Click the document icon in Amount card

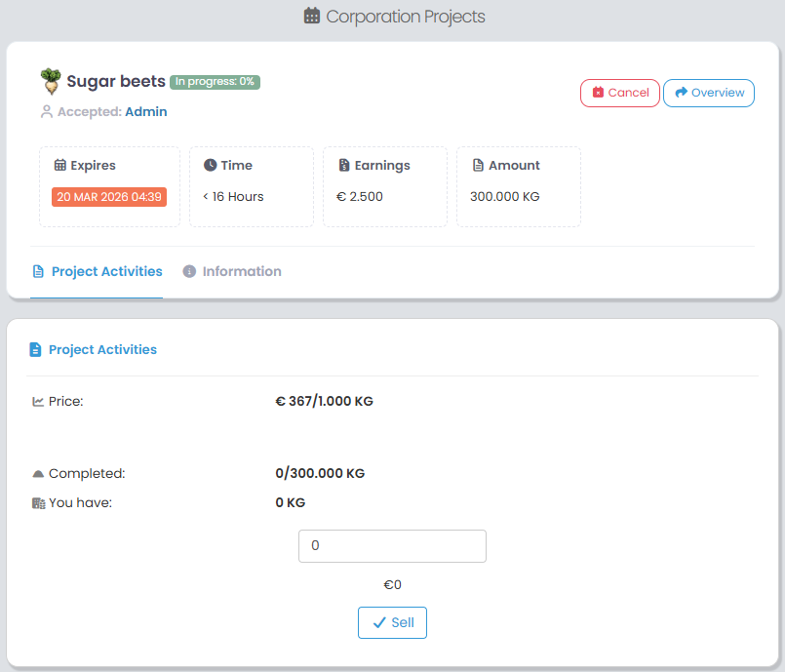[477, 166]
